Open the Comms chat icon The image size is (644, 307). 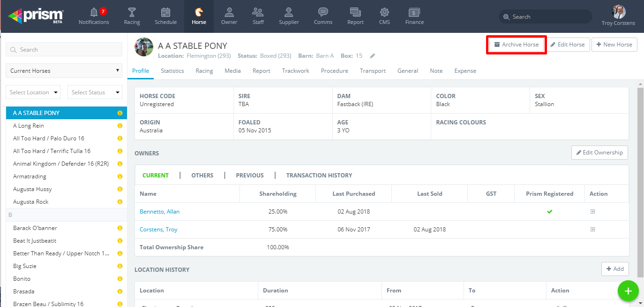coord(323,12)
